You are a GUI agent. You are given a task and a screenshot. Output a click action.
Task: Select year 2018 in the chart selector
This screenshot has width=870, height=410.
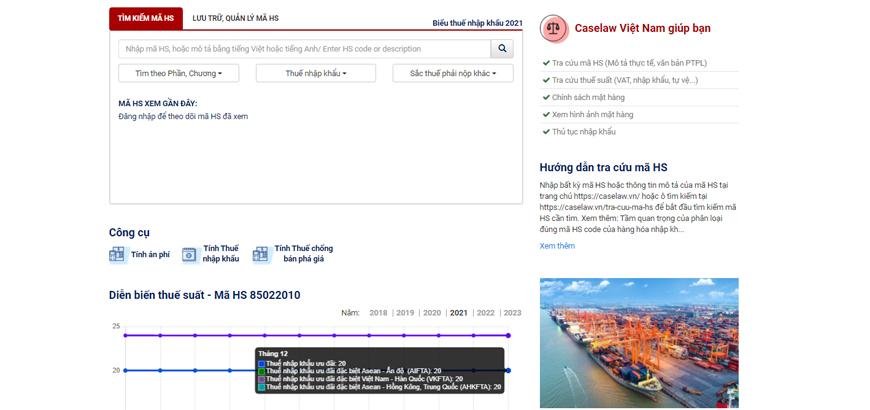pos(378,313)
